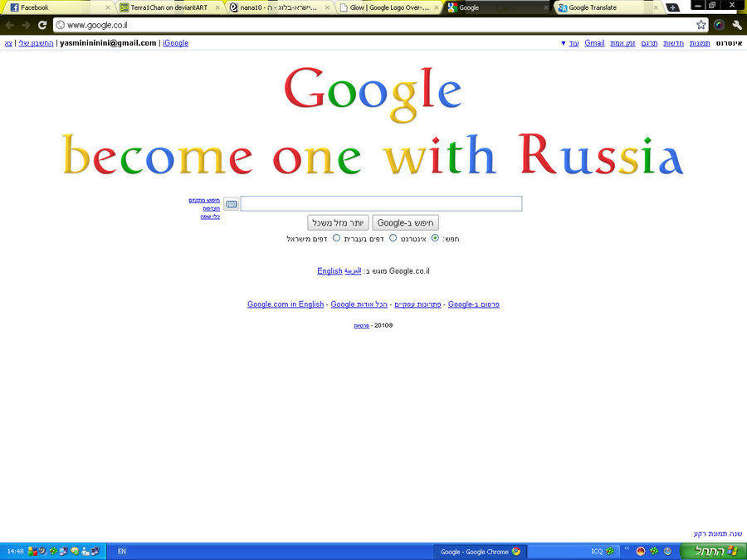Open the זמן אמת real-time link
This screenshot has height=560, width=747.
(622, 43)
